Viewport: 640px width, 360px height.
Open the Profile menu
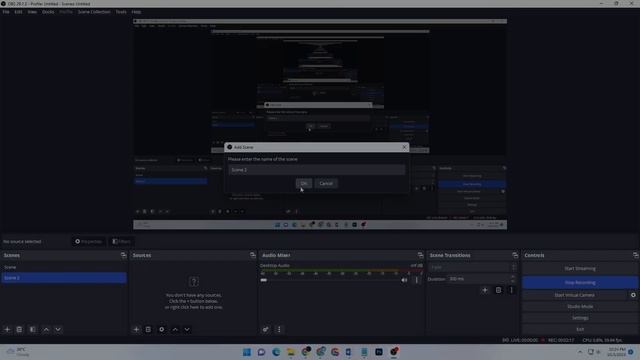pyautogui.click(x=66, y=12)
